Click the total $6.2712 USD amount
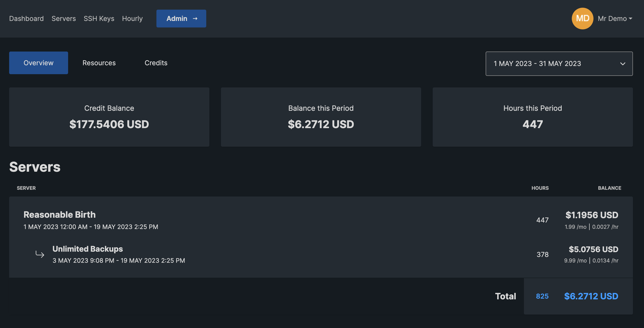Viewport: 644px width, 328px height. click(591, 296)
